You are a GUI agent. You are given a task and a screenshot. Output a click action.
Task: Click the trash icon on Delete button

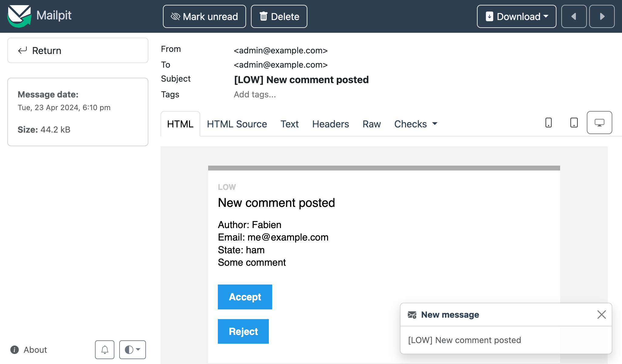[x=264, y=16]
